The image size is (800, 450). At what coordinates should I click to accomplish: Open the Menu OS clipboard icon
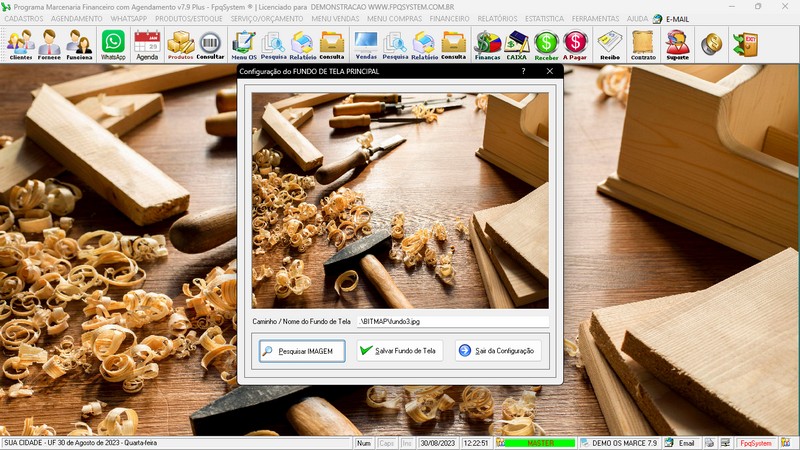tap(244, 44)
